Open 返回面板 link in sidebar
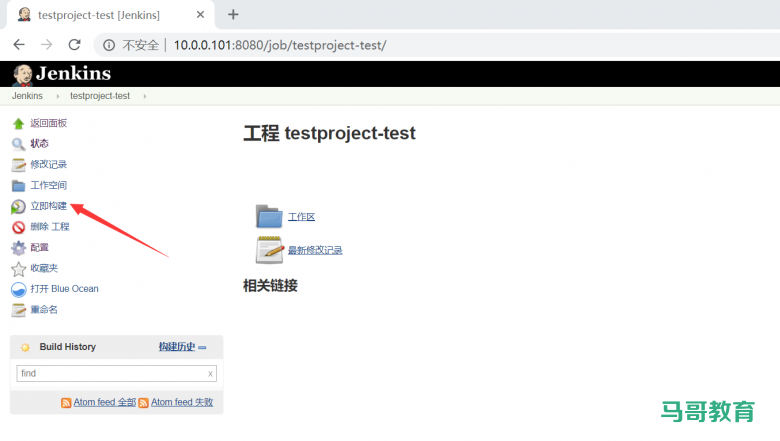The height and width of the screenshot is (441, 780). tap(48, 123)
